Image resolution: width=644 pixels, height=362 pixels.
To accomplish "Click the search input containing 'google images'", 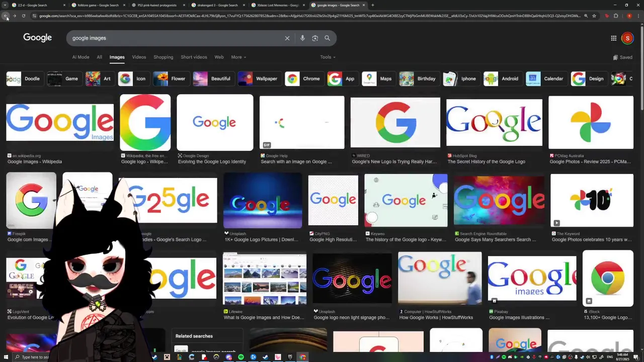I will click(174, 38).
